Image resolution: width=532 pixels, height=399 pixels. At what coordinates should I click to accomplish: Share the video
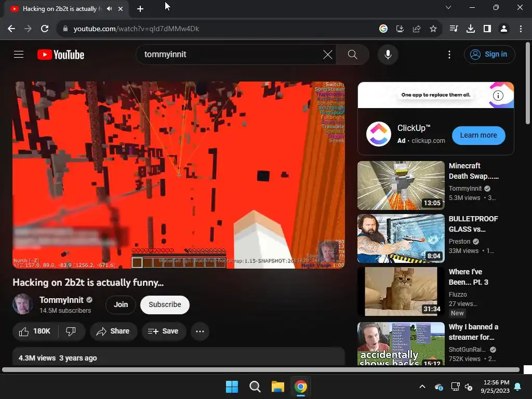113,331
